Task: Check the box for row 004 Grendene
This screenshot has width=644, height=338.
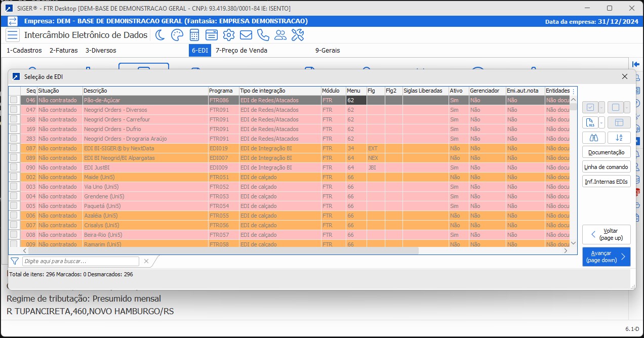Action: 14,196
